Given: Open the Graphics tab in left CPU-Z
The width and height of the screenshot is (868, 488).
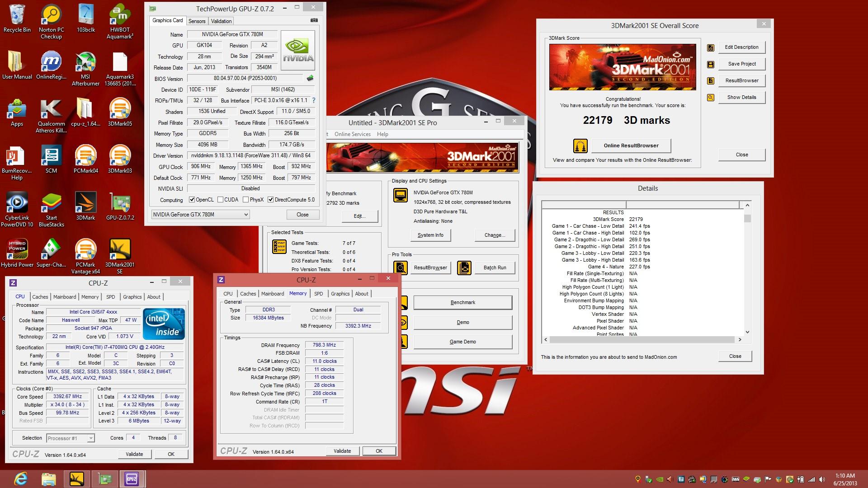Looking at the screenshot, I should pos(132,297).
